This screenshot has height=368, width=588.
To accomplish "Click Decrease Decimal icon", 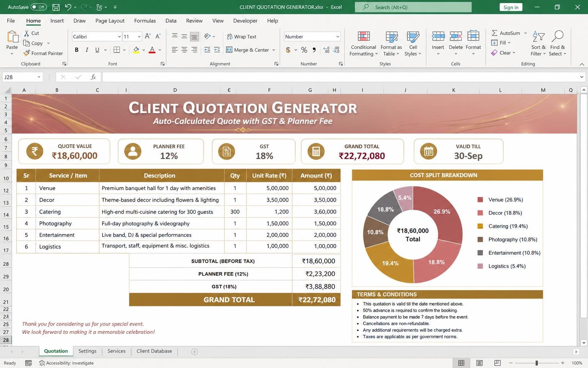I will click(x=336, y=50).
